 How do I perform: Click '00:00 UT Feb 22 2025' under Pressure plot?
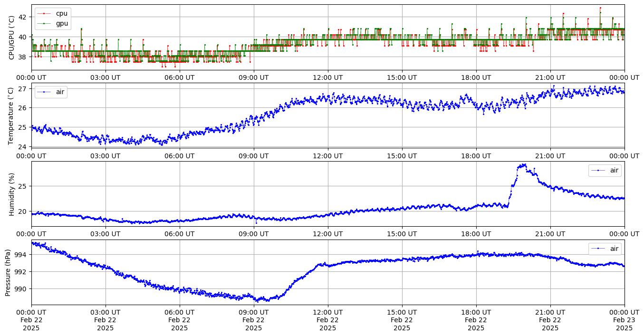31,320
